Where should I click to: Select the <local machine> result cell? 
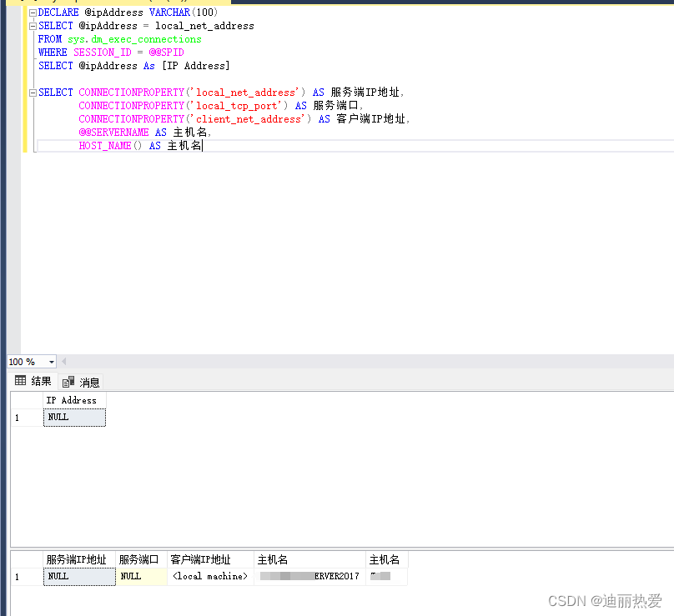pyautogui.click(x=210, y=576)
